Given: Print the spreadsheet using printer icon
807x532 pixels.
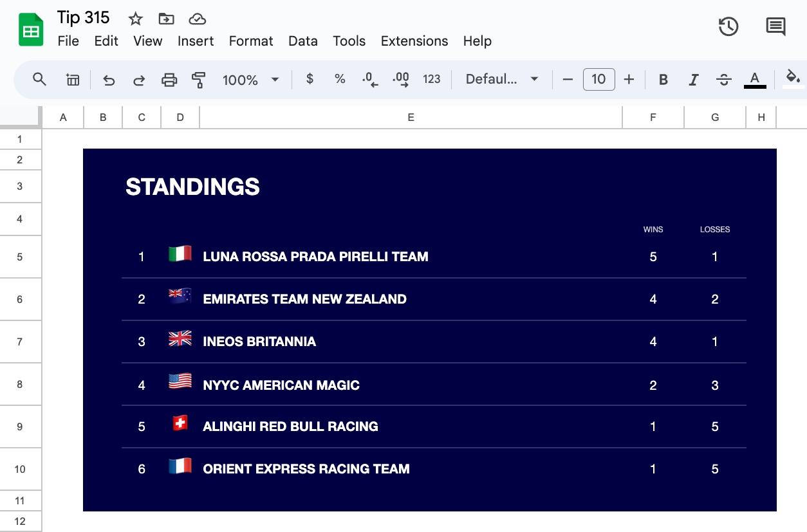Looking at the screenshot, I should [169, 80].
